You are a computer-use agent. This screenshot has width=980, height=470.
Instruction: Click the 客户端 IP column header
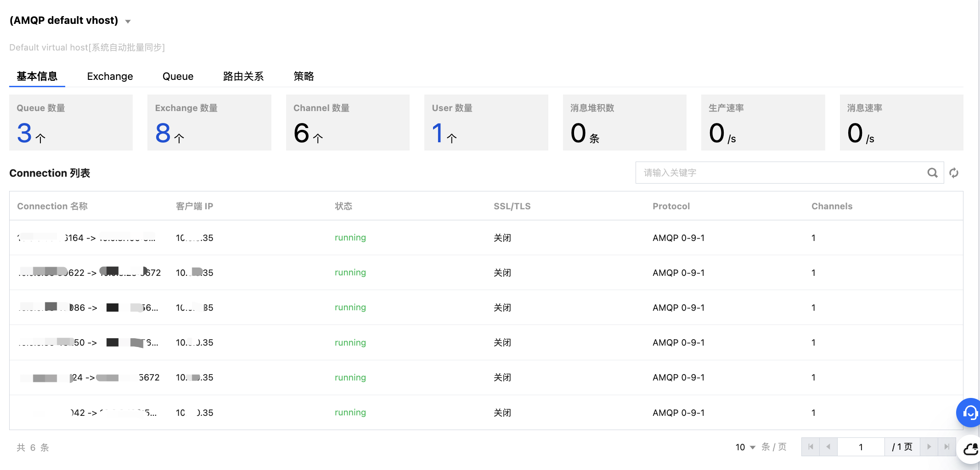(x=194, y=206)
